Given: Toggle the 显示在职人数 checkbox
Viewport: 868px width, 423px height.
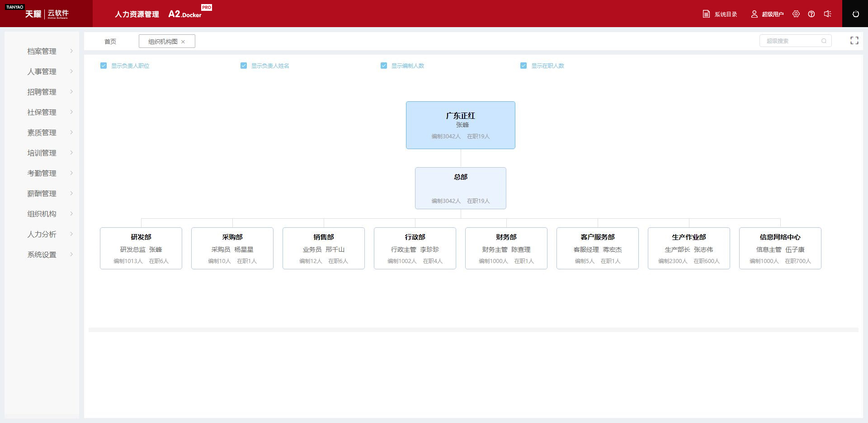Looking at the screenshot, I should 524,66.
